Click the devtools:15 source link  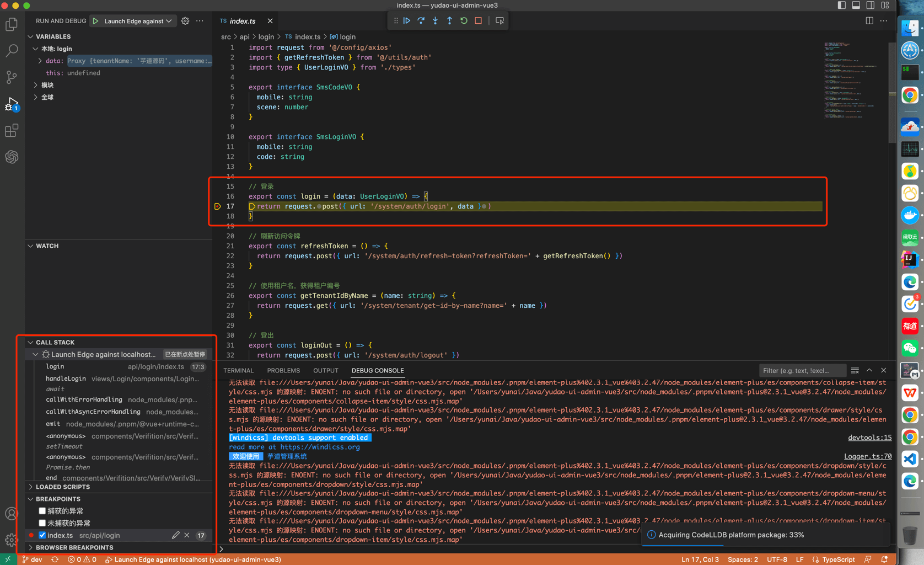[x=869, y=438]
